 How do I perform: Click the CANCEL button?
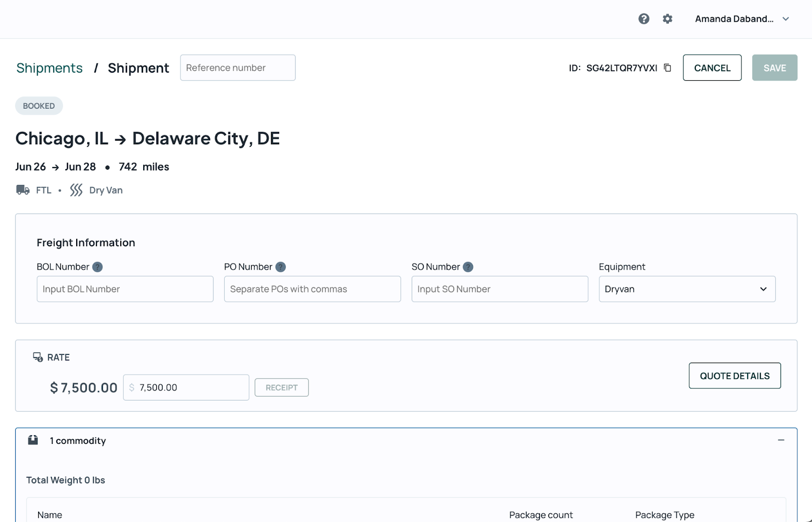pos(712,68)
